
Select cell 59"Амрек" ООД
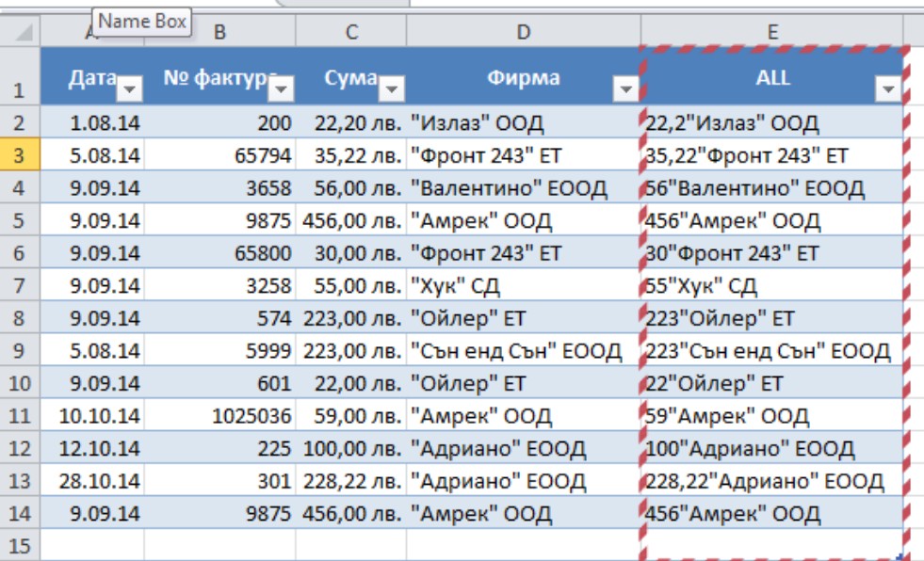point(772,416)
